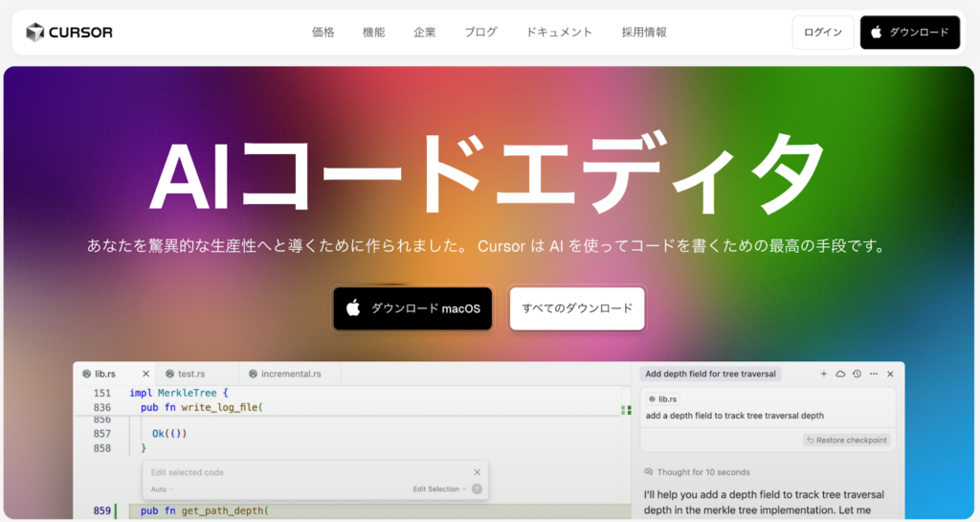This screenshot has width=980, height=522.
Task: Close the lib.rs tab
Action: pyautogui.click(x=145, y=374)
